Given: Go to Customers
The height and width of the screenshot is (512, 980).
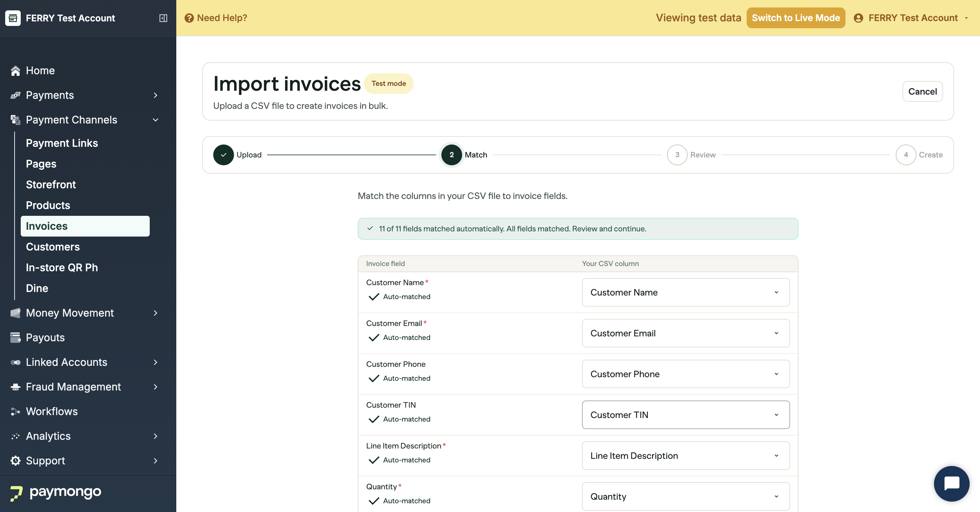Looking at the screenshot, I should pos(53,247).
